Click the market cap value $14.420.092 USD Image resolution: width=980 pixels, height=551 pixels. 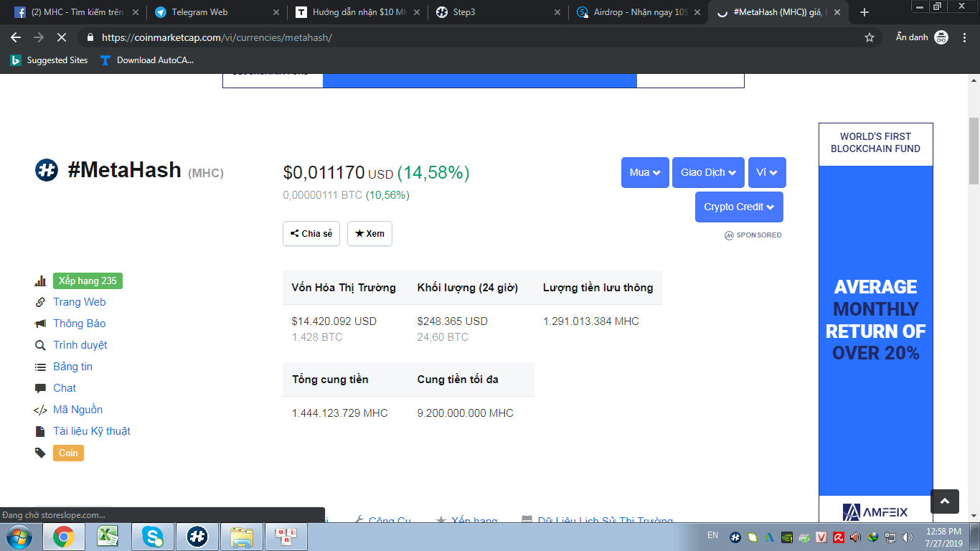coord(334,321)
